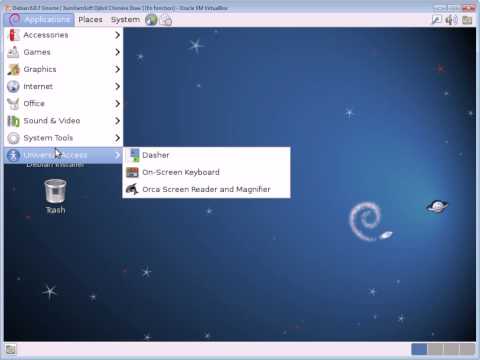Select the Office menu label
The width and height of the screenshot is (480, 360).
pyautogui.click(x=34, y=104)
